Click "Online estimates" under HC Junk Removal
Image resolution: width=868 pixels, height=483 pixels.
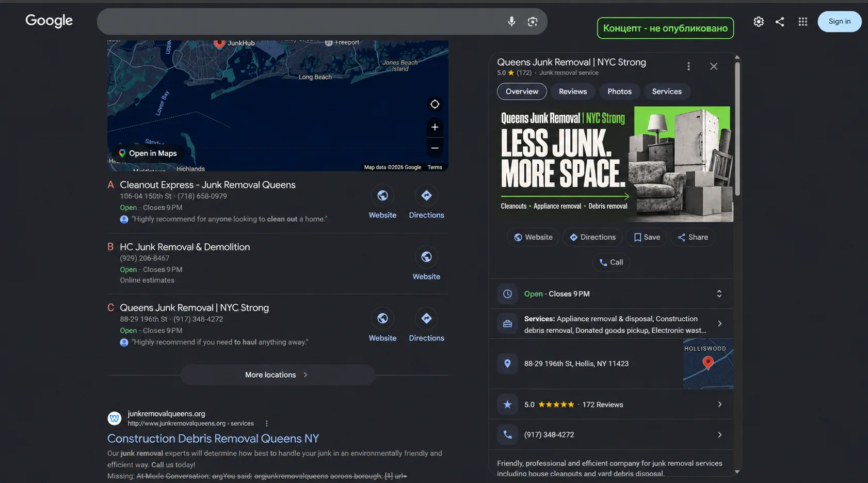click(147, 281)
